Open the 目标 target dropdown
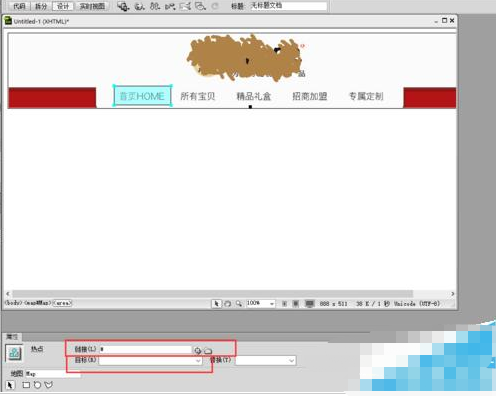Screen dimensions: 496x396 pyautogui.click(x=150, y=361)
